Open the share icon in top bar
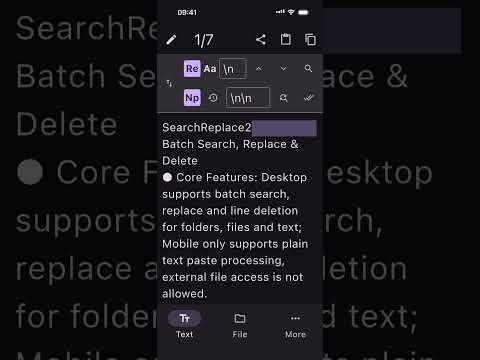 tap(261, 40)
